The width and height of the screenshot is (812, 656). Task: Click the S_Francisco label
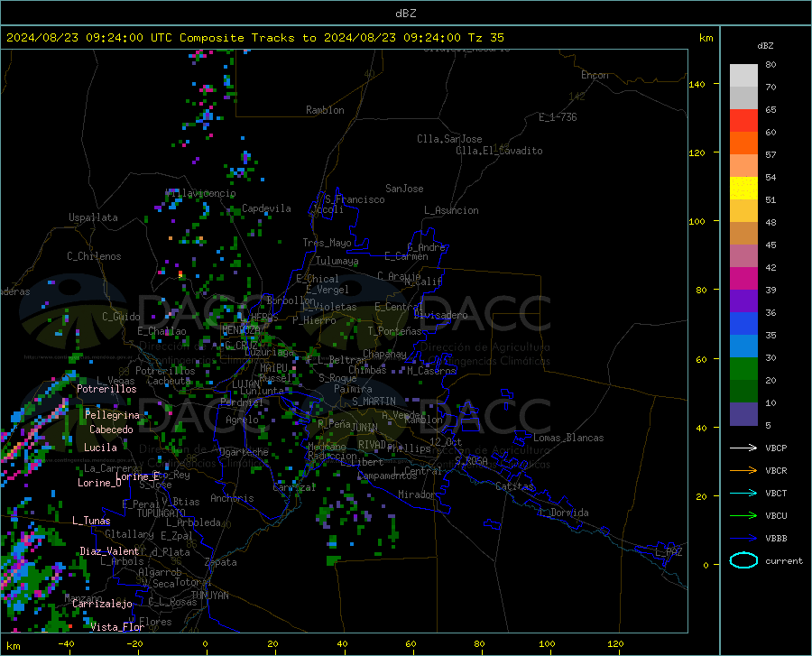tap(355, 199)
